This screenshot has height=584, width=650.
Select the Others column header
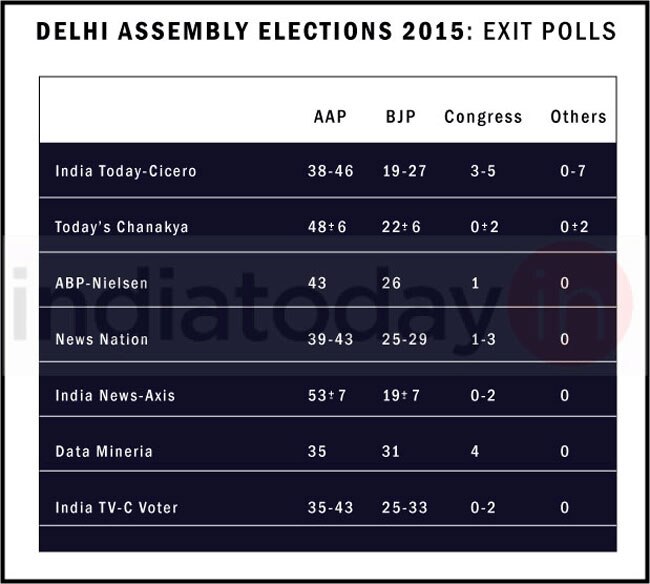(578, 117)
